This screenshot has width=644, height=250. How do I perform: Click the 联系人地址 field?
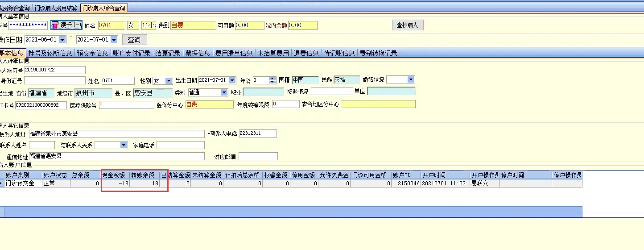tap(116, 134)
